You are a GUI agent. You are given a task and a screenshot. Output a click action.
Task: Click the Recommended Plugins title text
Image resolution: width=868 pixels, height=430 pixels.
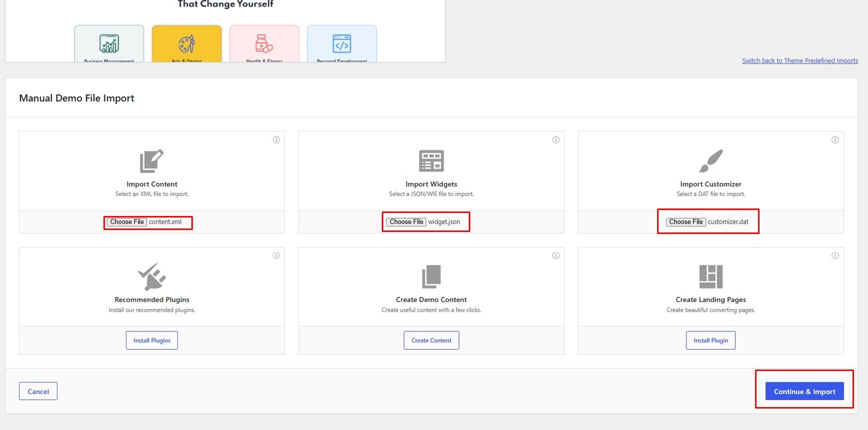[152, 300]
